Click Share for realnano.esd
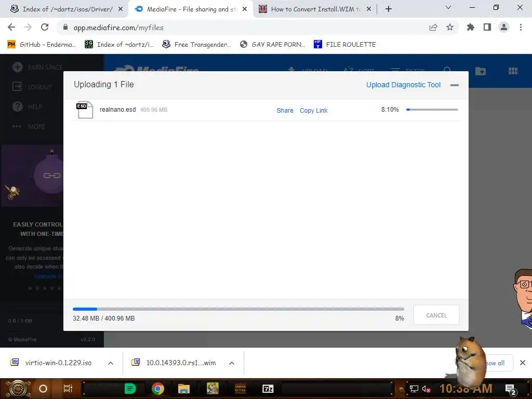Screen dimensions: 532x399 285,110
